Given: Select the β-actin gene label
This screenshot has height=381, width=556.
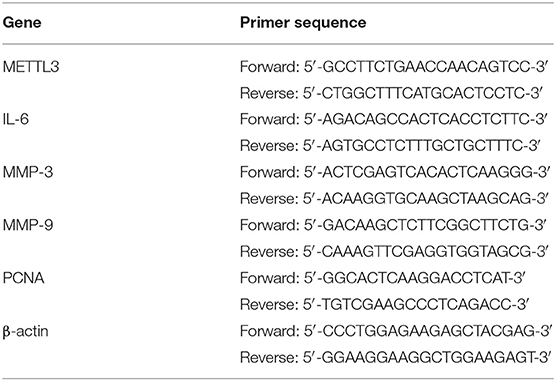Looking at the screenshot, I should (26, 332).
